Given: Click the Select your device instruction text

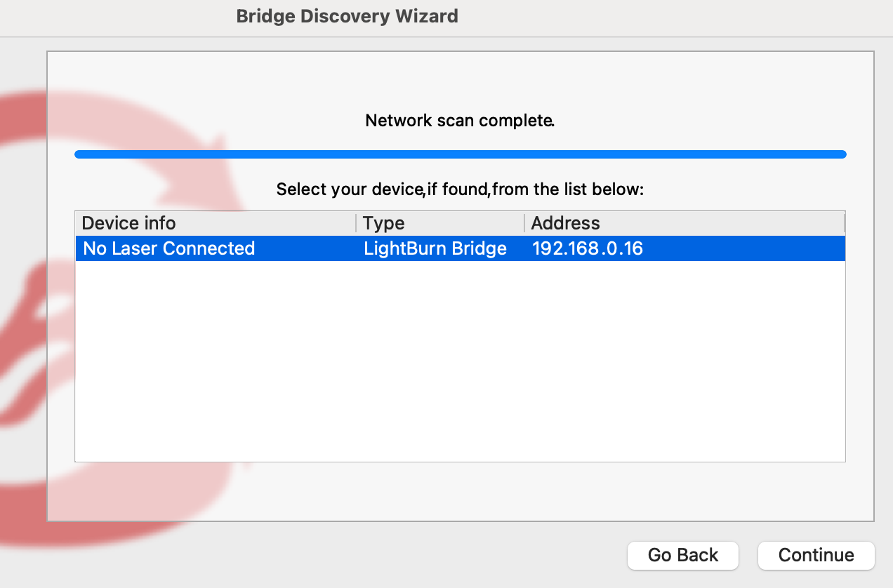Looking at the screenshot, I should (460, 189).
